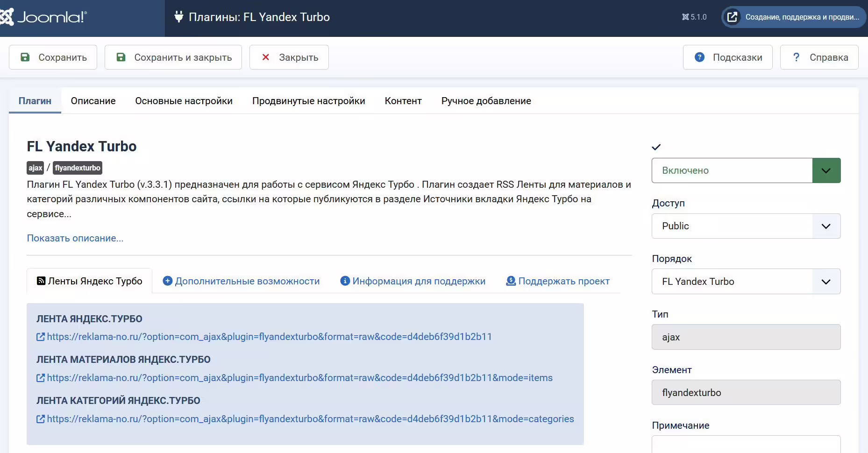Screen dimensions: 868x453
Task: Click Сохранить и закрыть button
Action: point(173,57)
